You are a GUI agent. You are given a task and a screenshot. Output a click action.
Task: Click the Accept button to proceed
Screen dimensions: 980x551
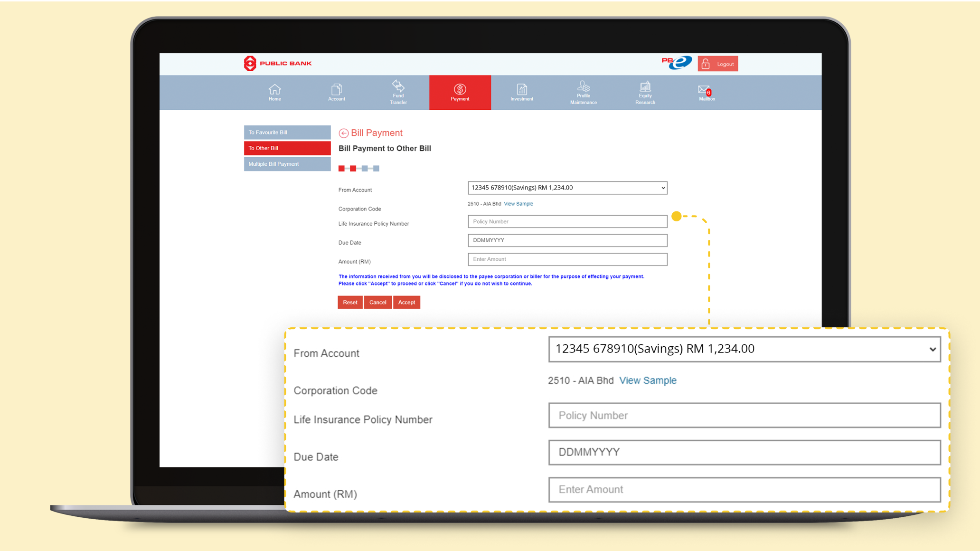click(x=406, y=302)
